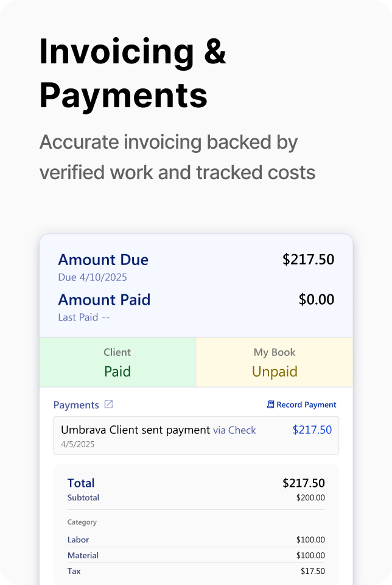
Task: Select the Client Paid status box
Action: (x=117, y=362)
